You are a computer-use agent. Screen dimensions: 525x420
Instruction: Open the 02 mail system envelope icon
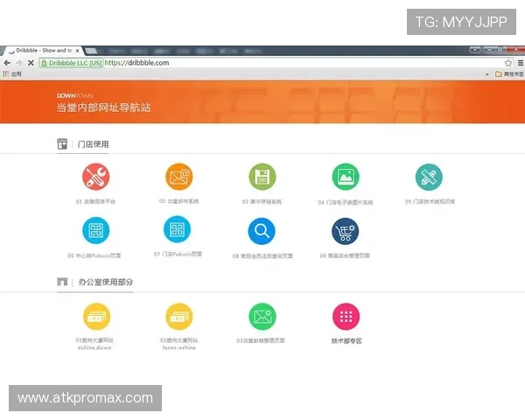click(x=179, y=177)
